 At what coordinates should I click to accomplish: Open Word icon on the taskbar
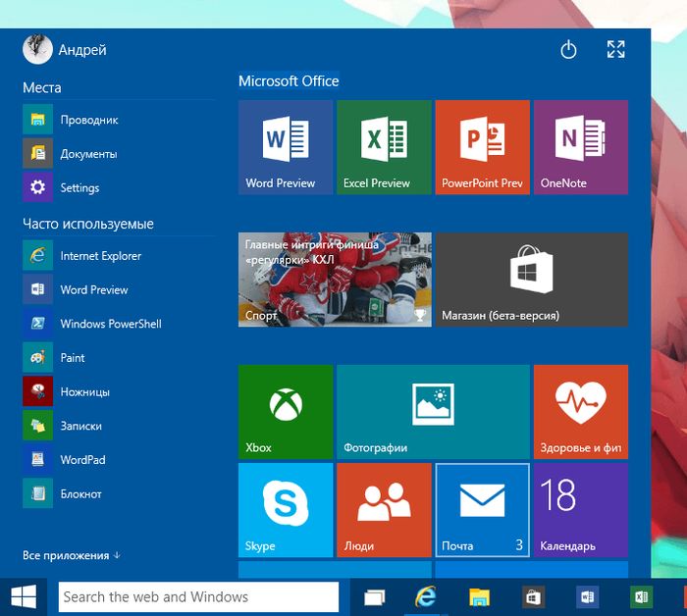[x=587, y=596]
